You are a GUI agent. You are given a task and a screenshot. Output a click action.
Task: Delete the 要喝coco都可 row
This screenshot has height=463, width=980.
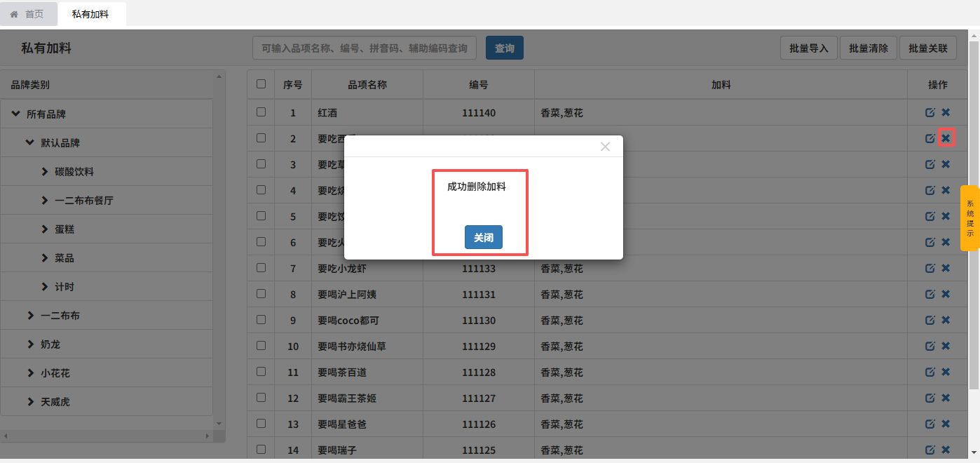(x=946, y=320)
